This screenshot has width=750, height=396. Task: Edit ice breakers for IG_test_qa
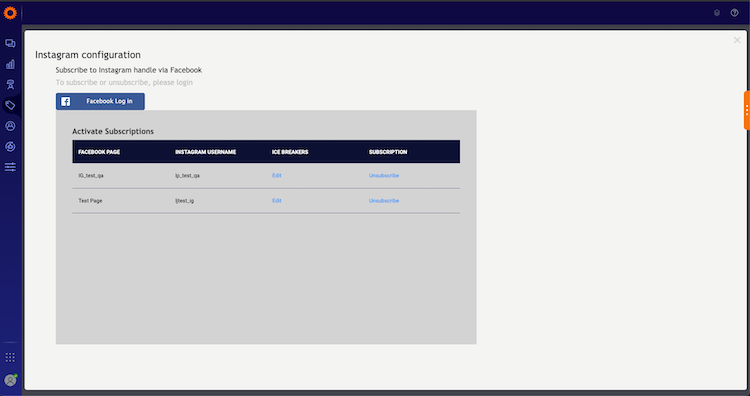(276, 176)
